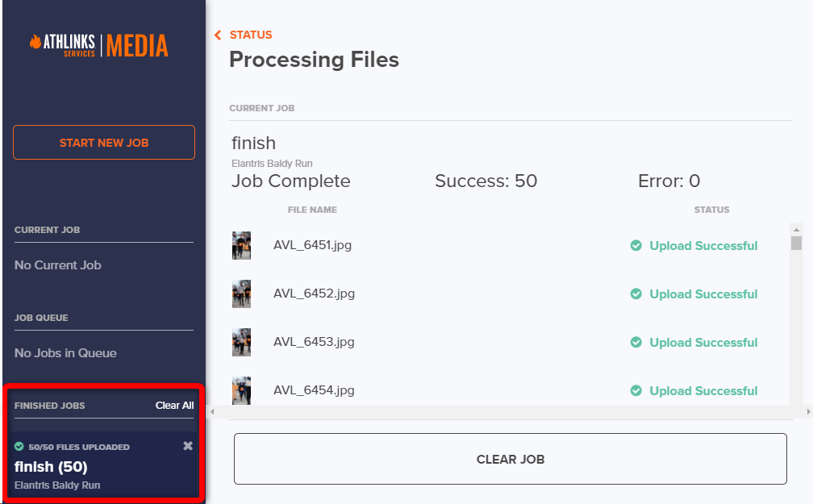The height and width of the screenshot is (504, 813).
Task: Click the START NEW JOB button
Action: click(x=104, y=143)
